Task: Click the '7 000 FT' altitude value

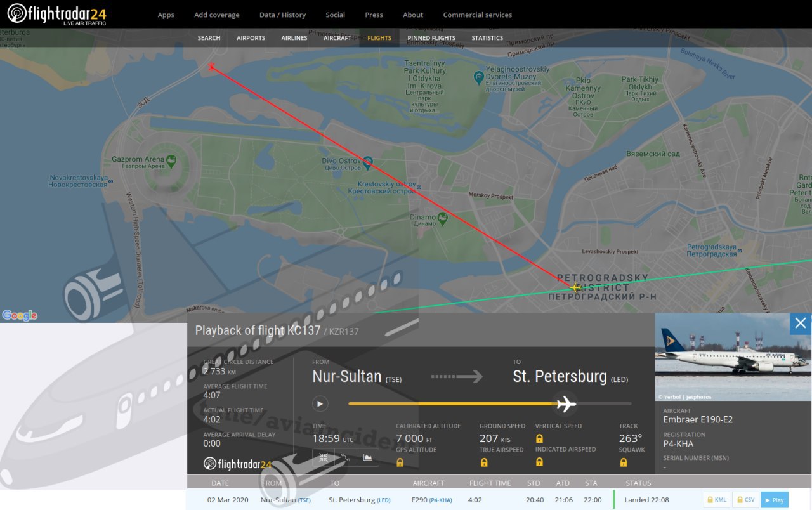Action: 414,438
